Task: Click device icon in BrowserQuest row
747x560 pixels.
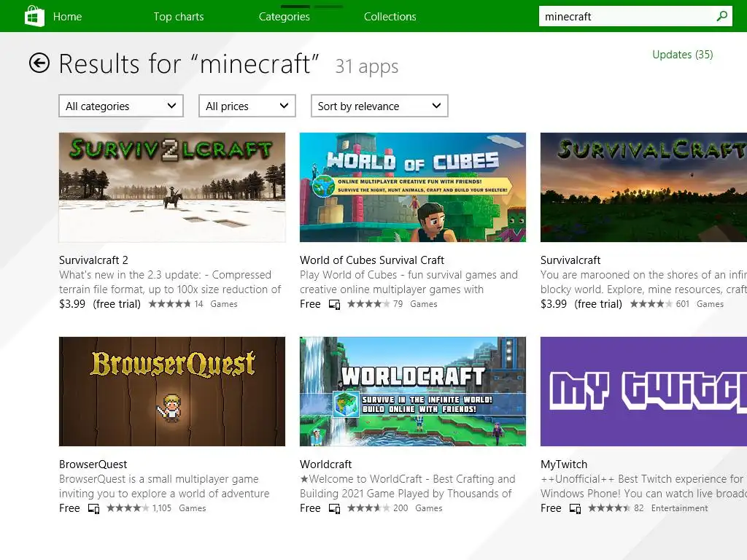Action: [94, 508]
